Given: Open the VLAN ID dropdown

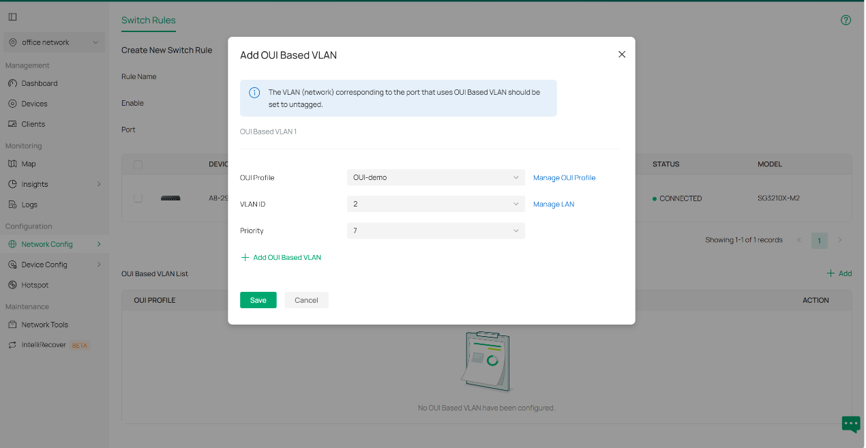Looking at the screenshot, I should [436, 204].
